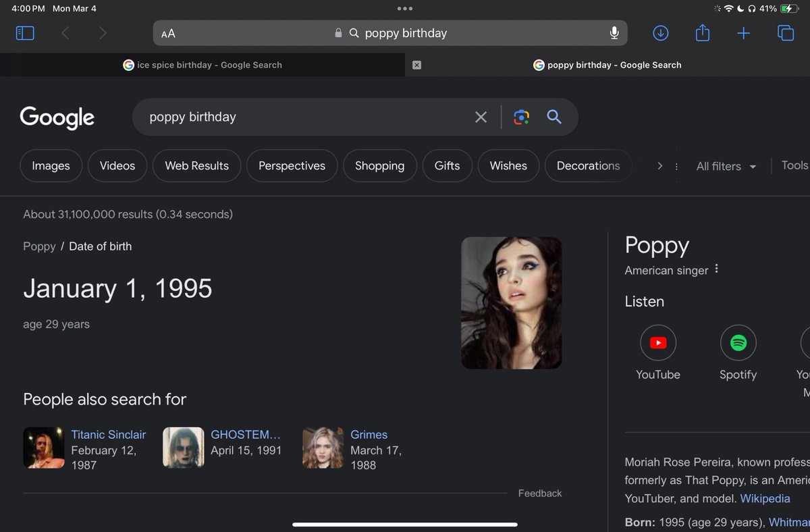Listen on Spotify icon
Screen dimensions: 810x532
click(738, 343)
